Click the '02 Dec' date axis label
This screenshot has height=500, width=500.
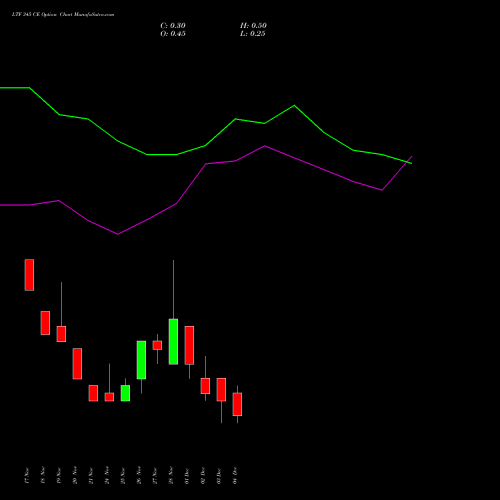(x=203, y=475)
